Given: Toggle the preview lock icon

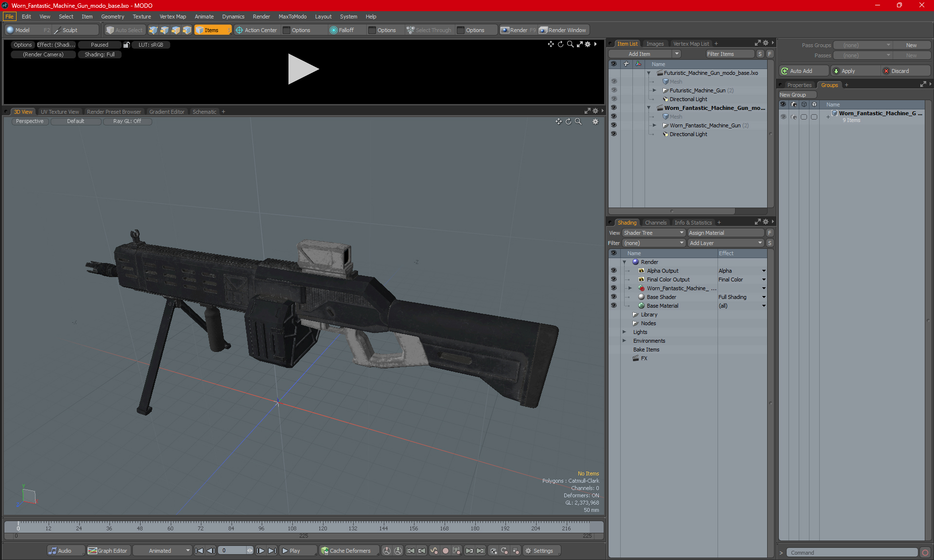Looking at the screenshot, I should (x=126, y=45).
